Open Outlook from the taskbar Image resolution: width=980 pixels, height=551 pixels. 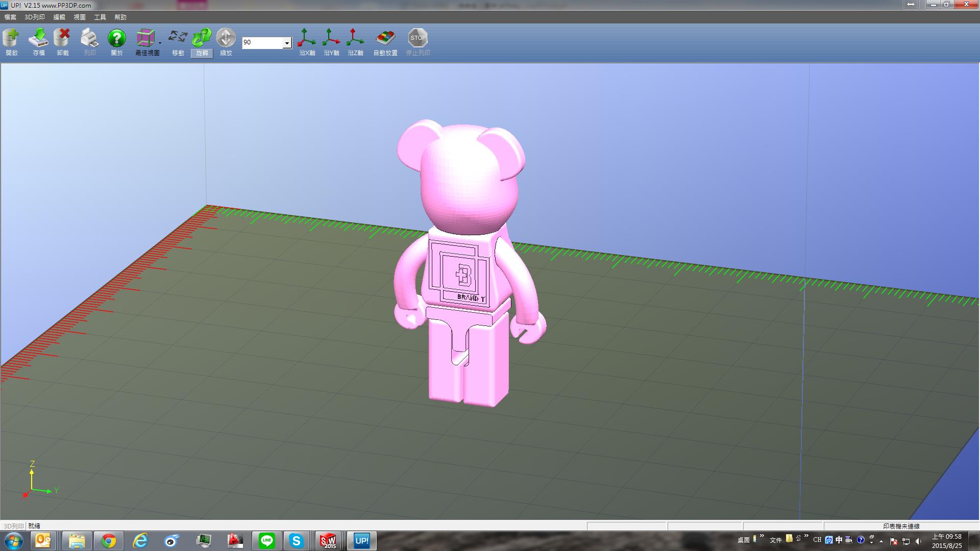tap(43, 541)
